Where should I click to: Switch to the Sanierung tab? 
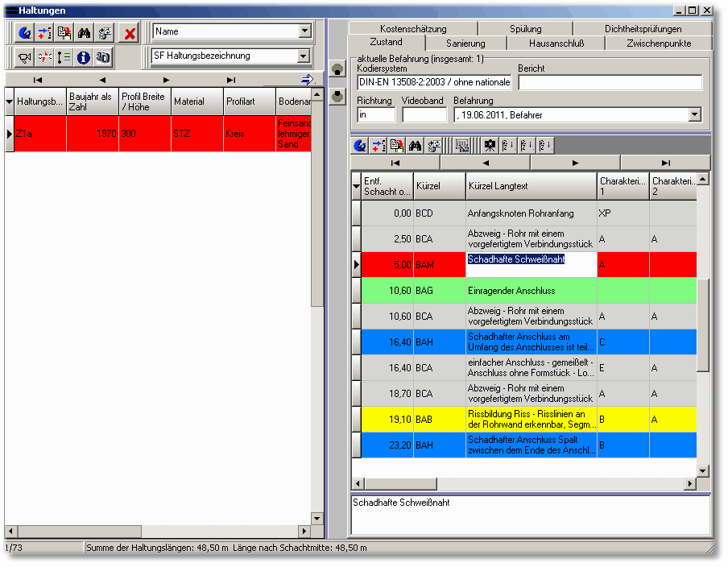(465, 43)
